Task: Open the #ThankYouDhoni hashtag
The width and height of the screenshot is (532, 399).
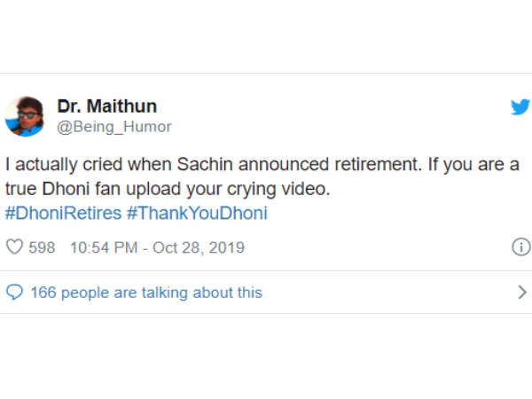Action: tap(196, 214)
